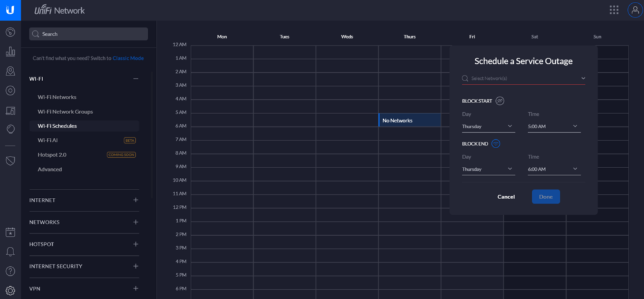The height and width of the screenshot is (299, 644).
Task: Click the 6 PM time label
Action: click(181, 289)
